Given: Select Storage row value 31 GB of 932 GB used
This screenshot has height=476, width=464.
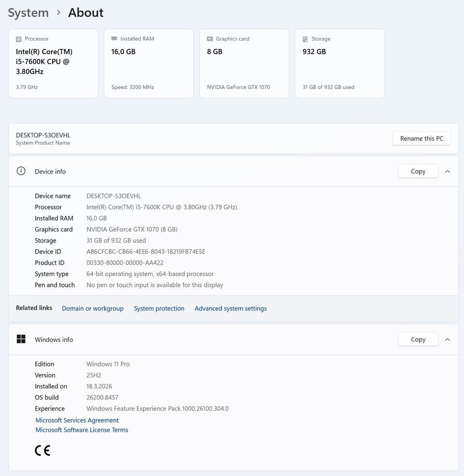Looking at the screenshot, I should click(116, 240).
